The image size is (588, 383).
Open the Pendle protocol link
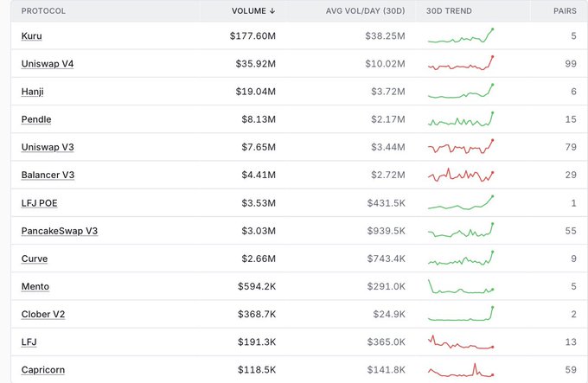pyautogui.click(x=36, y=119)
